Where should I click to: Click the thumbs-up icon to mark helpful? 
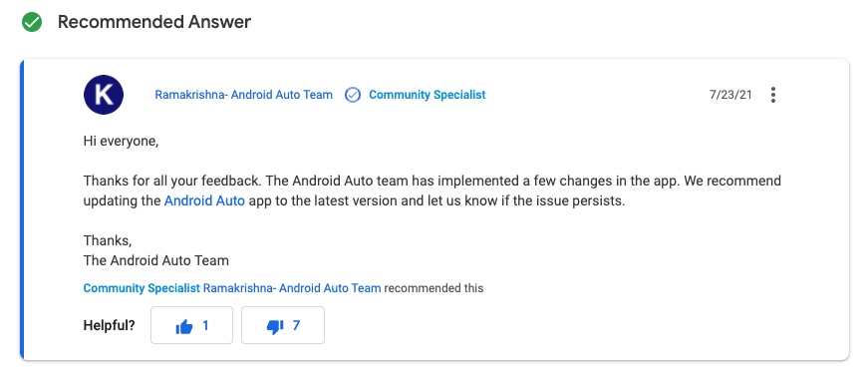point(183,326)
